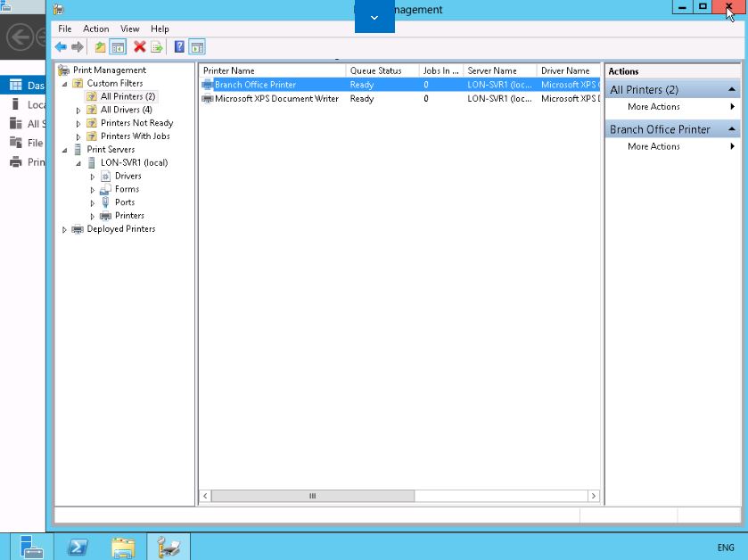The image size is (748, 560).
Task: Click Print Management taskbar icon
Action: pos(169,547)
